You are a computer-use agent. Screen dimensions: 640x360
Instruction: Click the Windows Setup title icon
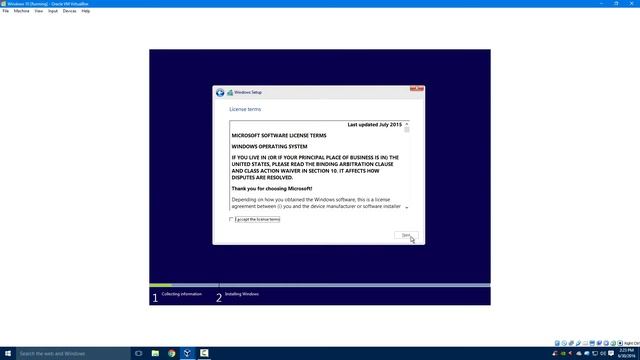[230, 93]
